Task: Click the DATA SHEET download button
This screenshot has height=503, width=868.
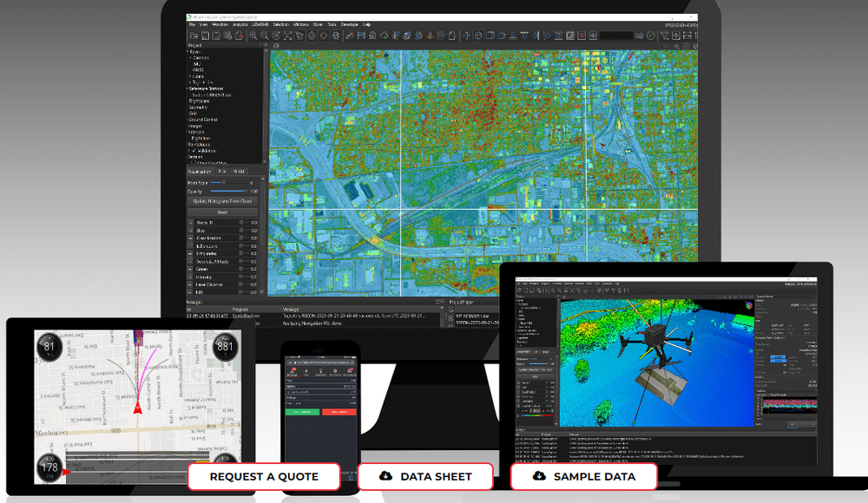Action: click(425, 476)
